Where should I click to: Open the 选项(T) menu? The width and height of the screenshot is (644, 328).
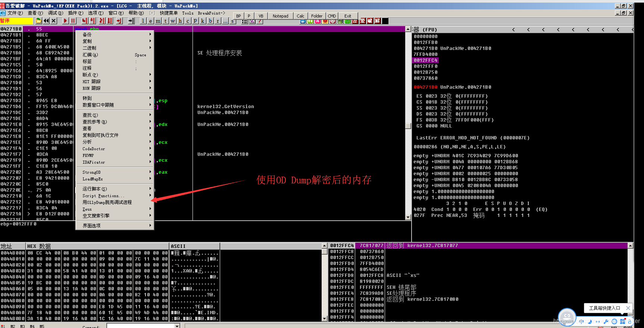point(96,13)
